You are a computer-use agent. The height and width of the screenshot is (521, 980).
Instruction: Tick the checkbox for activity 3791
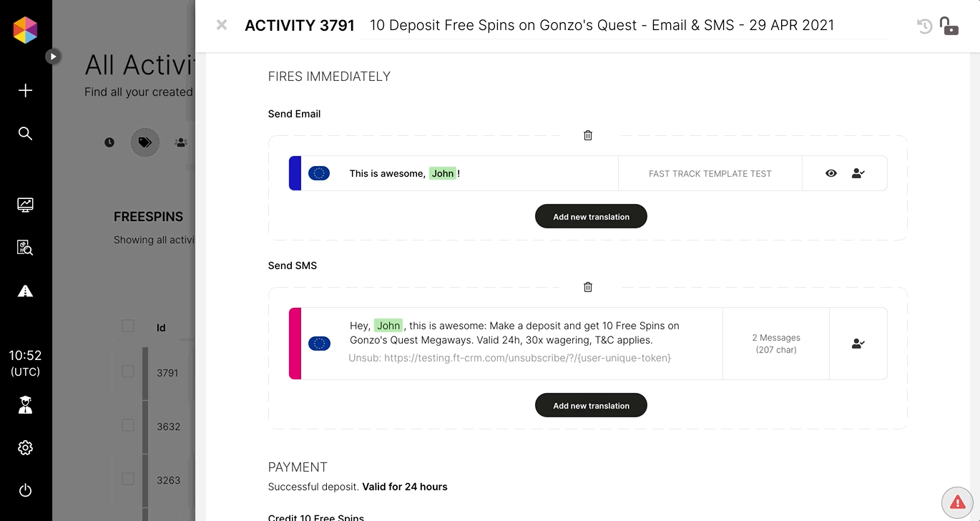pos(128,371)
